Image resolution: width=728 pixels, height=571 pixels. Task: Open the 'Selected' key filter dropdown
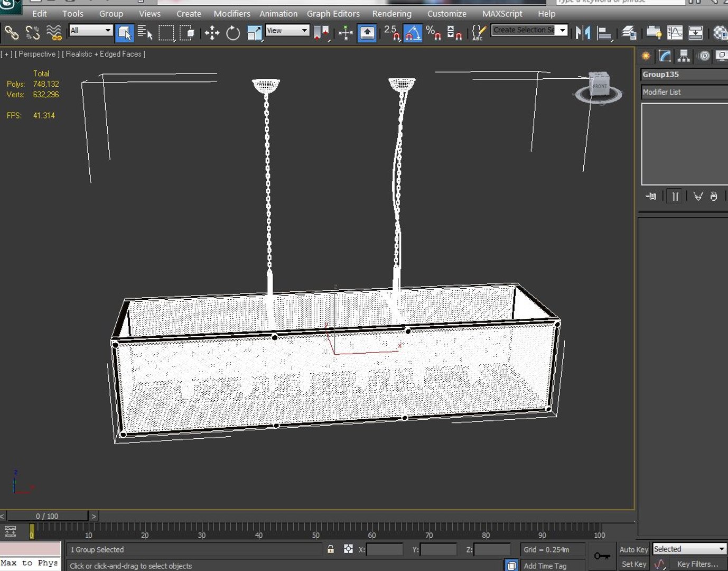(x=689, y=549)
